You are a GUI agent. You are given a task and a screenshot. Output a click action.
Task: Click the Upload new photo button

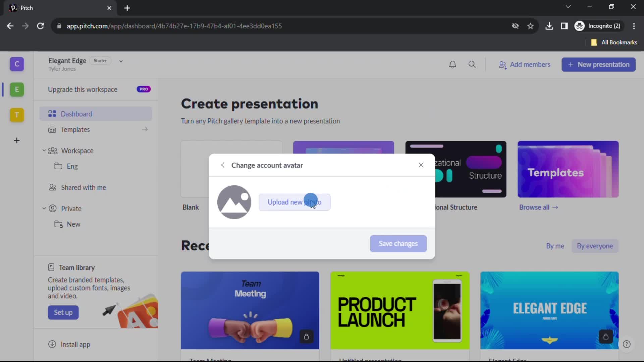pyautogui.click(x=294, y=202)
